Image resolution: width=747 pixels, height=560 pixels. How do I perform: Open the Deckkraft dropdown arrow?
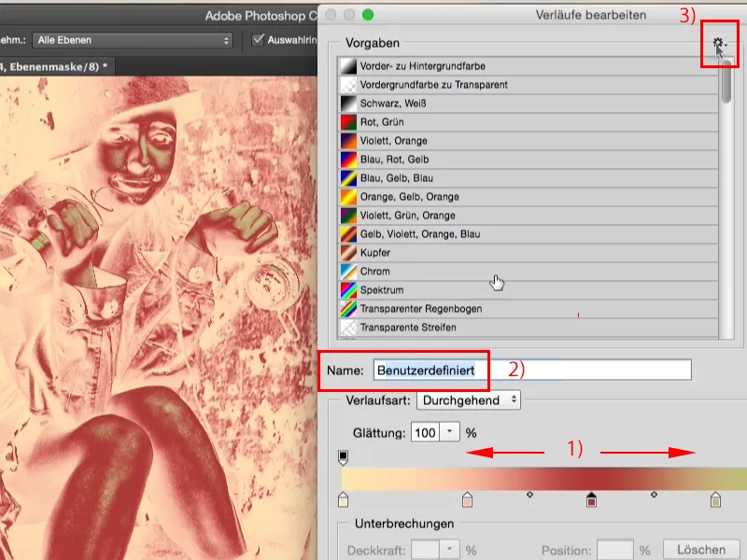pos(449,550)
